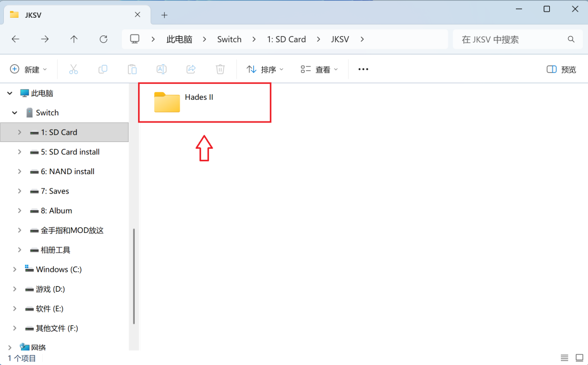This screenshot has height=365, width=588.
Task: Select 7: Saves in navigation pane
Action: pyautogui.click(x=55, y=191)
